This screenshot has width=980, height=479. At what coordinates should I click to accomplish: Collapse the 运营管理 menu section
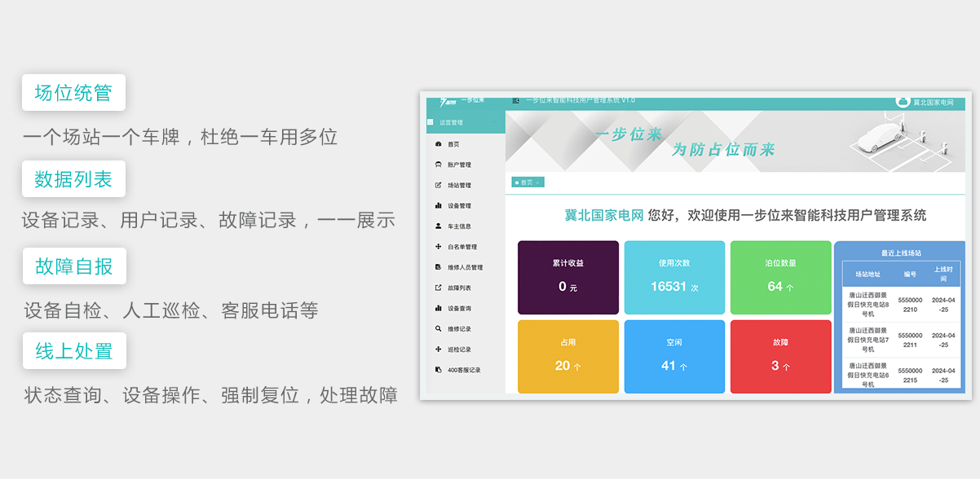click(492, 122)
